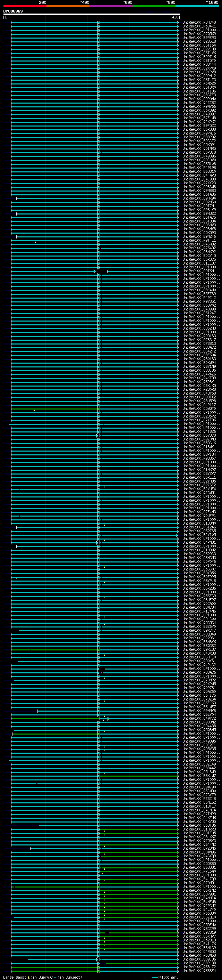Select the UniRef100_P55830 label
222x980 pixels.
pos(199,914)
